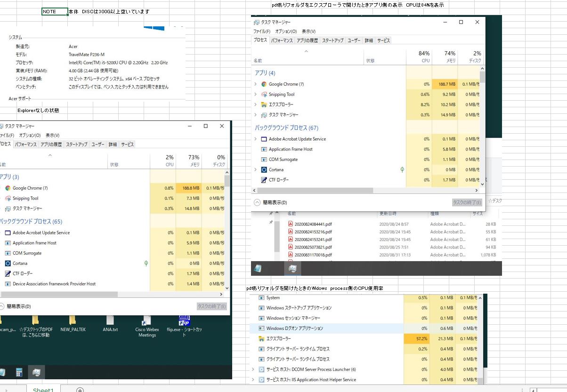Click taskbar Task Manager icon below PDF list

click(293, 269)
